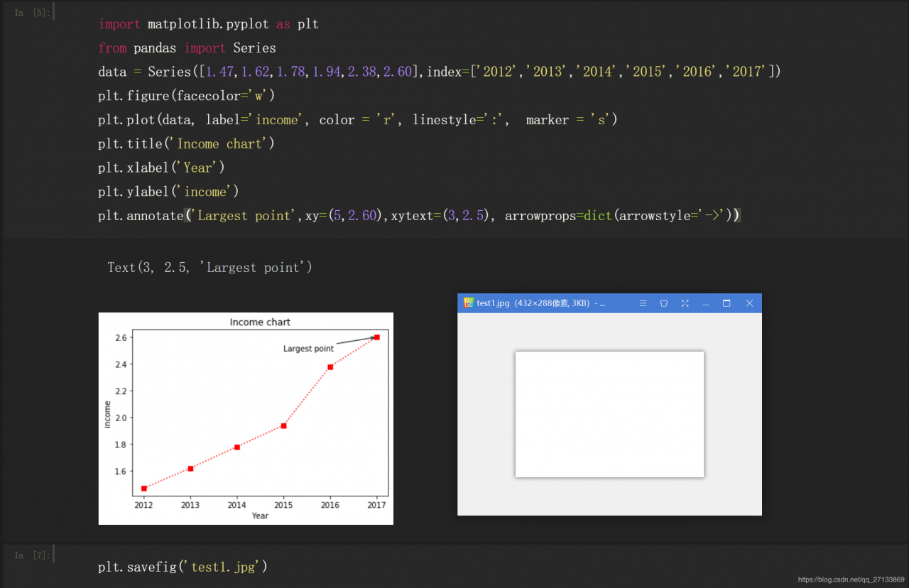Click the plt.plot(data, label='income'...) line
Screen dimensions: 909x588
358,120
